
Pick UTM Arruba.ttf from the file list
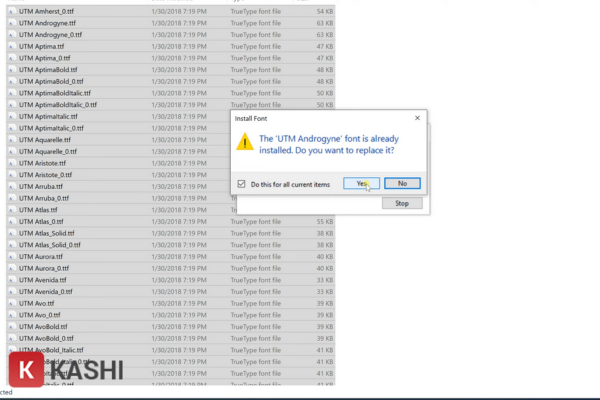click(42, 186)
